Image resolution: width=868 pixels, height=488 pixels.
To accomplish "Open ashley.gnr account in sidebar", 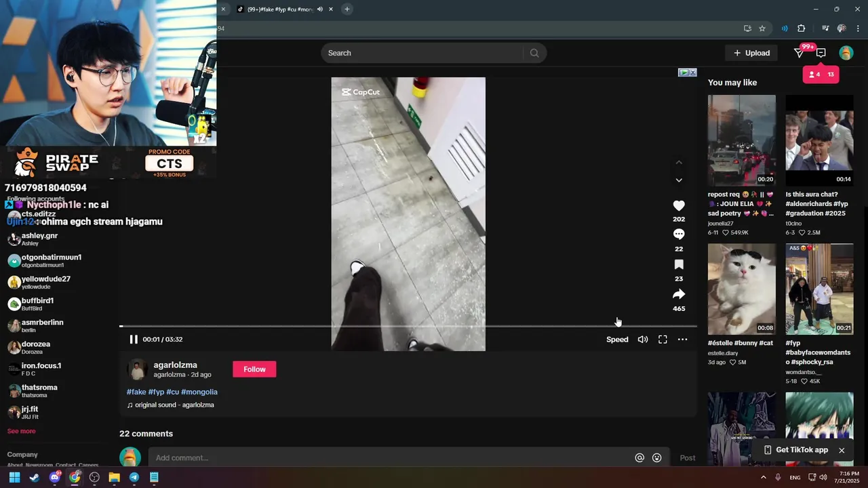I will [x=39, y=239].
